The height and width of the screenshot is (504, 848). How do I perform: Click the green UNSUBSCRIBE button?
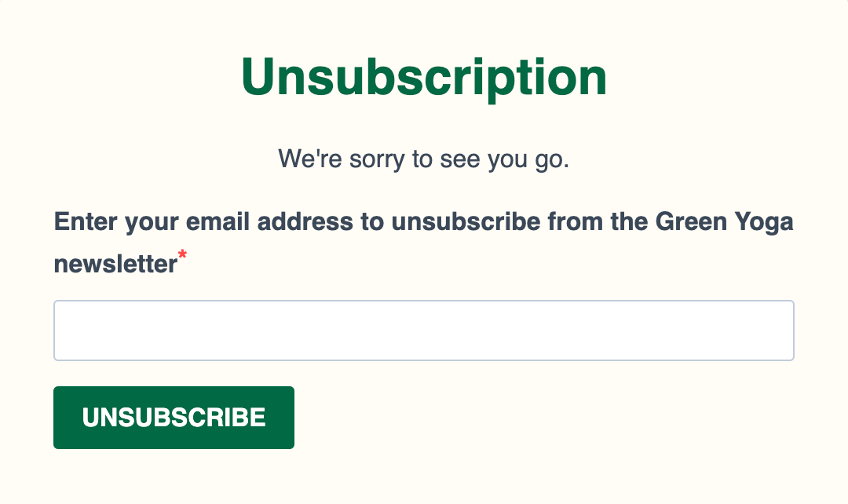(x=174, y=418)
